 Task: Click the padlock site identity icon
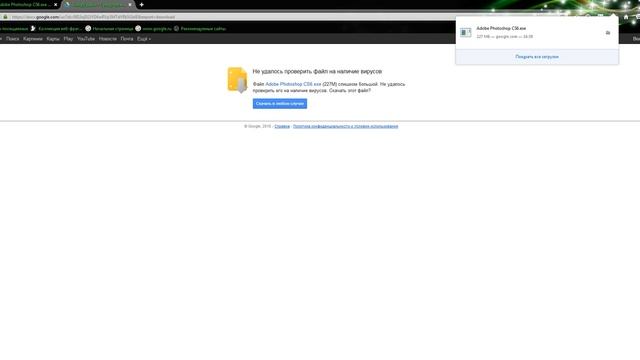click(5, 17)
